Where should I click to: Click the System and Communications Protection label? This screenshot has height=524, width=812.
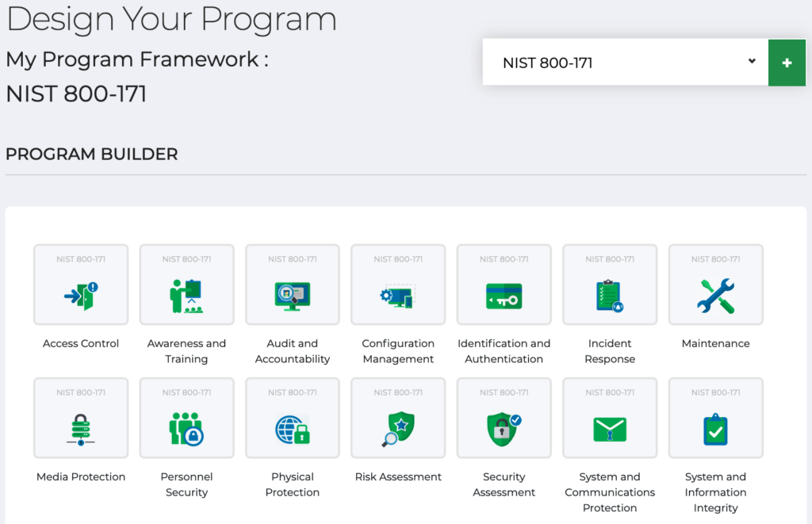pyautogui.click(x=610, y=492)
